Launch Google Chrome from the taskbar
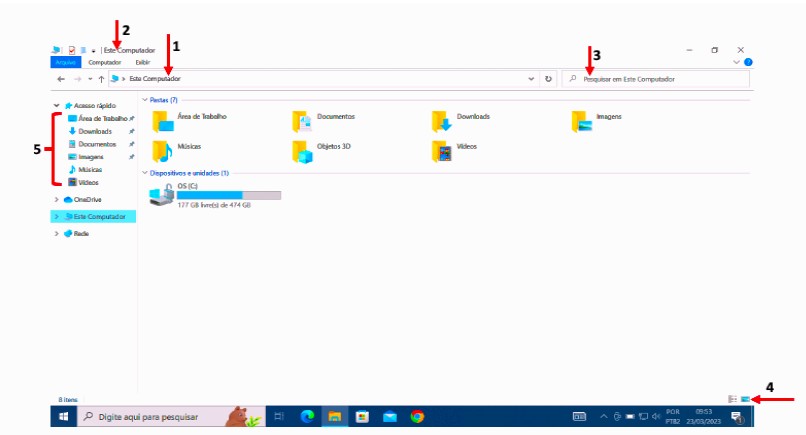 pyautogui.click(x=417, y=416)
